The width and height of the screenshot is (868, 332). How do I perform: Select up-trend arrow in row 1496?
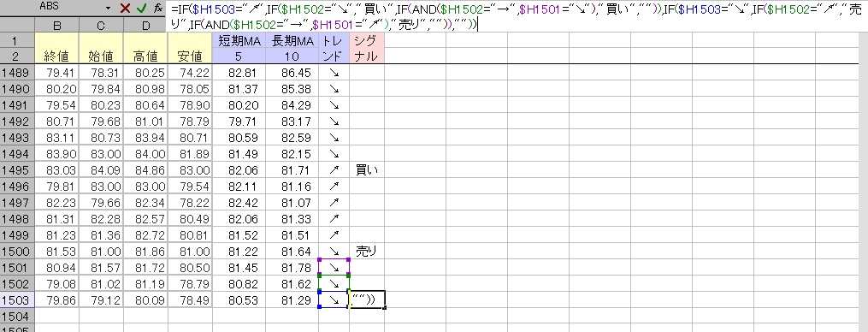coord(334,187)
